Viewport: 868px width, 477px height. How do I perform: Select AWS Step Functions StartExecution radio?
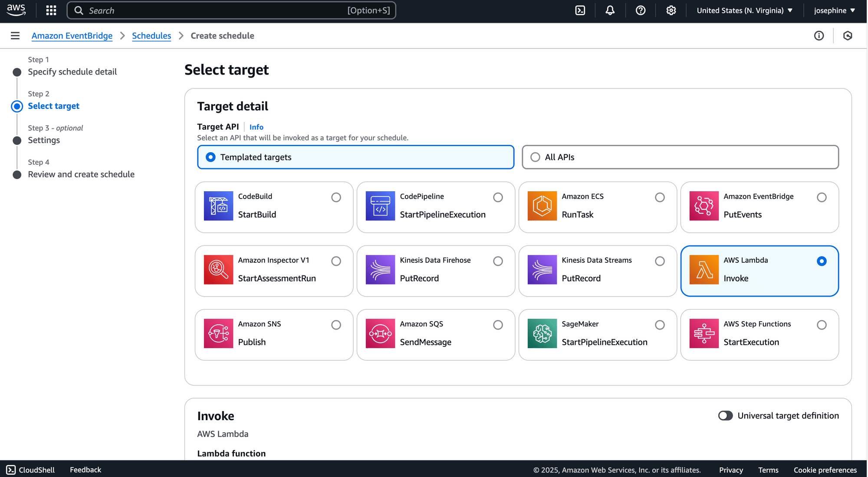coord(822,325)
